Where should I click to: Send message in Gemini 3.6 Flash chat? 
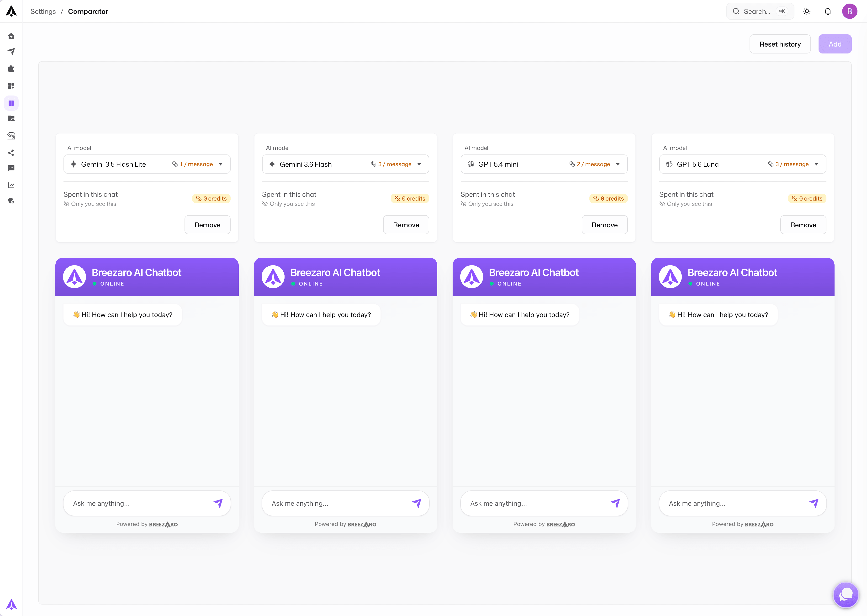(417, 503)
